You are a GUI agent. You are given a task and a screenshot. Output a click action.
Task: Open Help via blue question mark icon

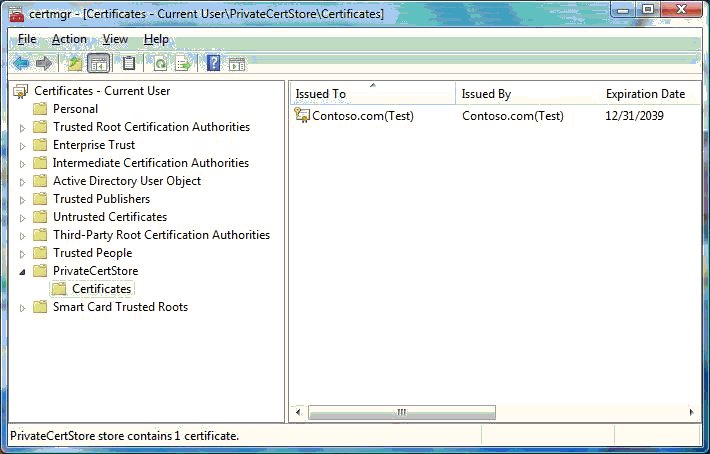[x=213, y=63]
